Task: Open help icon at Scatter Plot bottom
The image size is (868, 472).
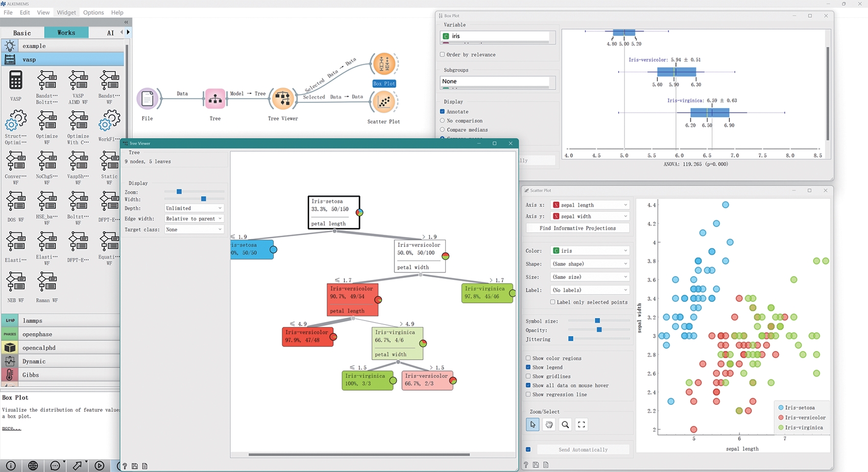Action: pos(526,465)
